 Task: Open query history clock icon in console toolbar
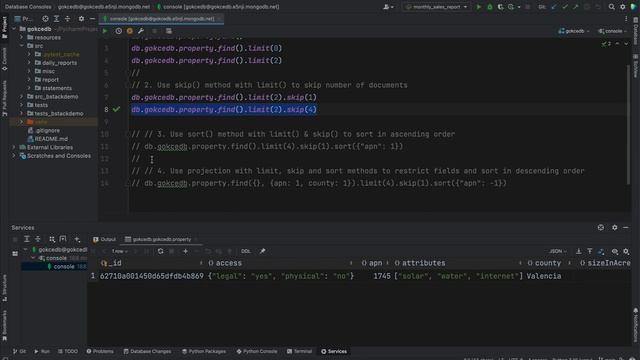pos(118,31)
